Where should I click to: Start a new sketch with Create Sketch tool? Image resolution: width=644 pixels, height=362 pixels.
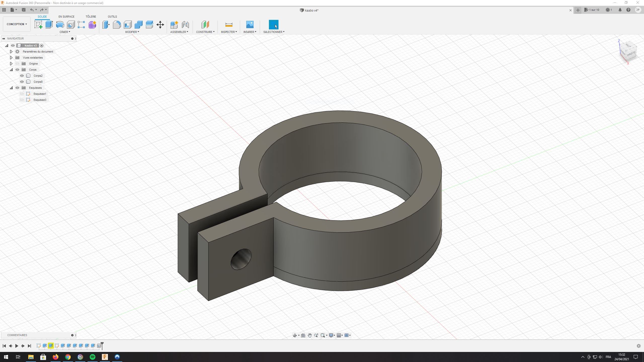pos(38,25)
